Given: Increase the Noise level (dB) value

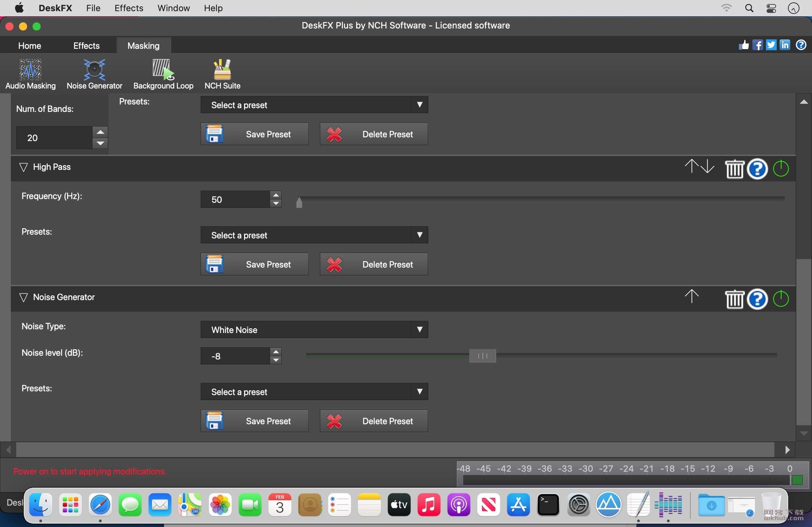Looking at the screenshot, I should pos(276,352).
